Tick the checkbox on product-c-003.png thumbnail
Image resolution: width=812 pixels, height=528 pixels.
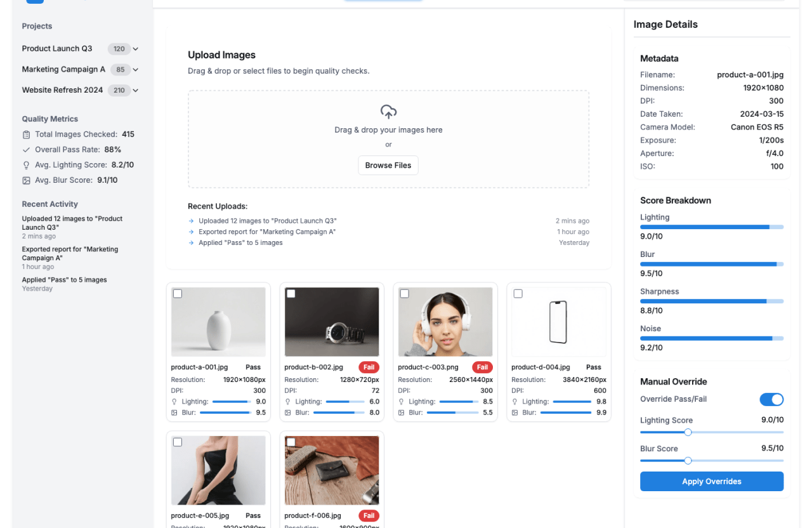405,294
